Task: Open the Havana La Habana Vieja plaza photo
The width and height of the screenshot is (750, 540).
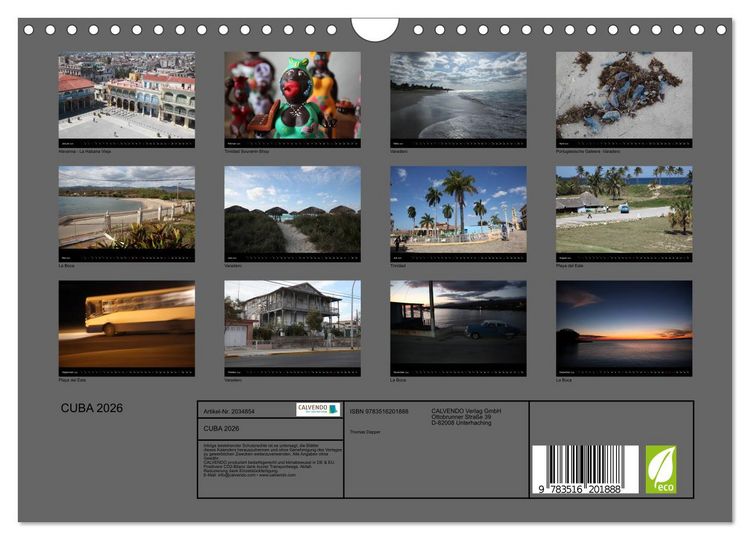Action: 127,95
